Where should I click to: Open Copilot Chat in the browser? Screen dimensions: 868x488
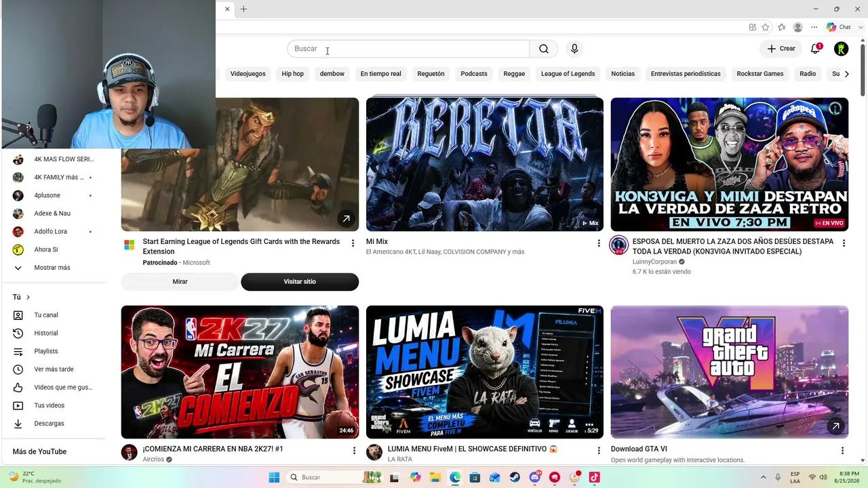pyautogui.click(x=839, y=27)
